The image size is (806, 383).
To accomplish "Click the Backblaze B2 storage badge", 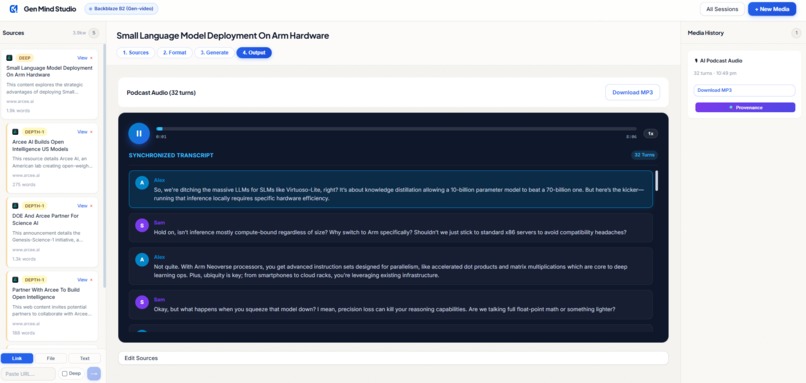I will (x=121, y=9).
